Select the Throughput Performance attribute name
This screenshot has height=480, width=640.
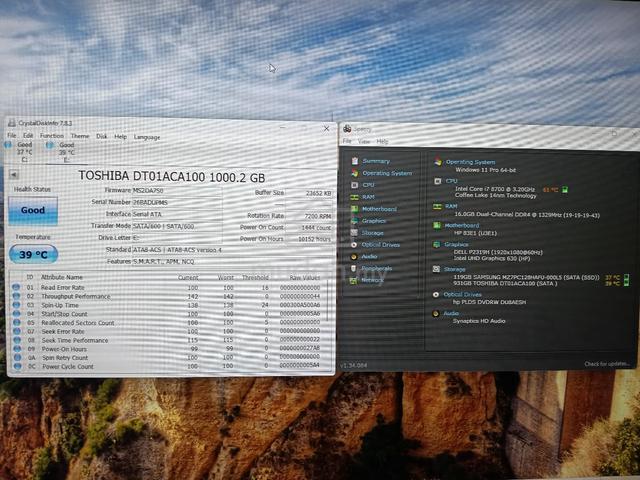point(76,296)
